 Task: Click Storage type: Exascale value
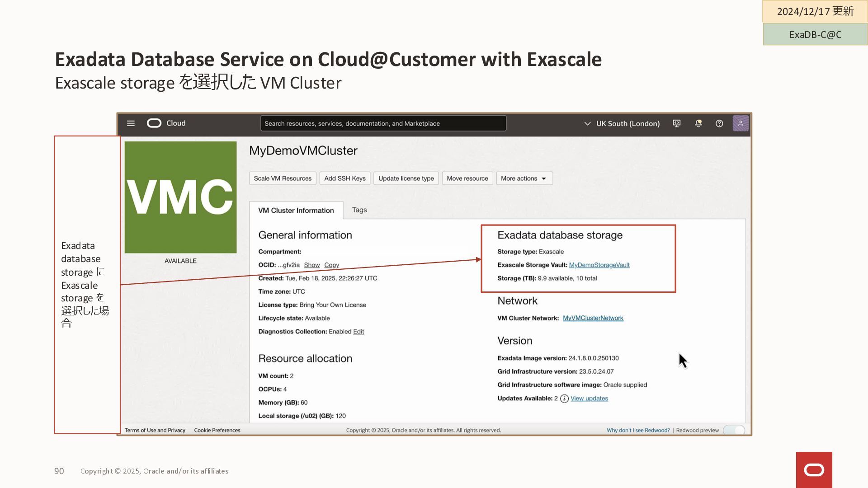(530, 252)
